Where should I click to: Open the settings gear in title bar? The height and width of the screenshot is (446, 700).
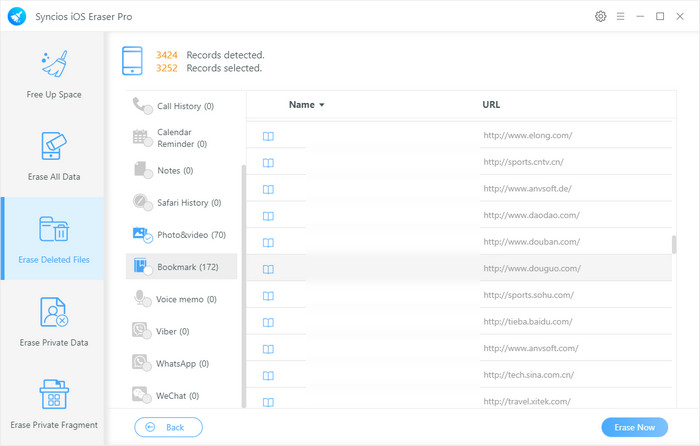pyautogui.click(x=600, y=17)
